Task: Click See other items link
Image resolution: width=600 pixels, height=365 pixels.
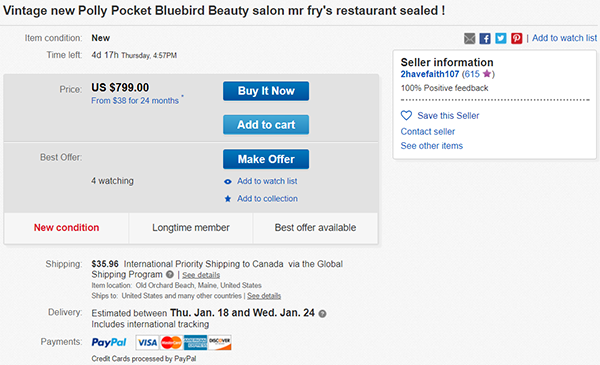Action: (x=432, y=146)
